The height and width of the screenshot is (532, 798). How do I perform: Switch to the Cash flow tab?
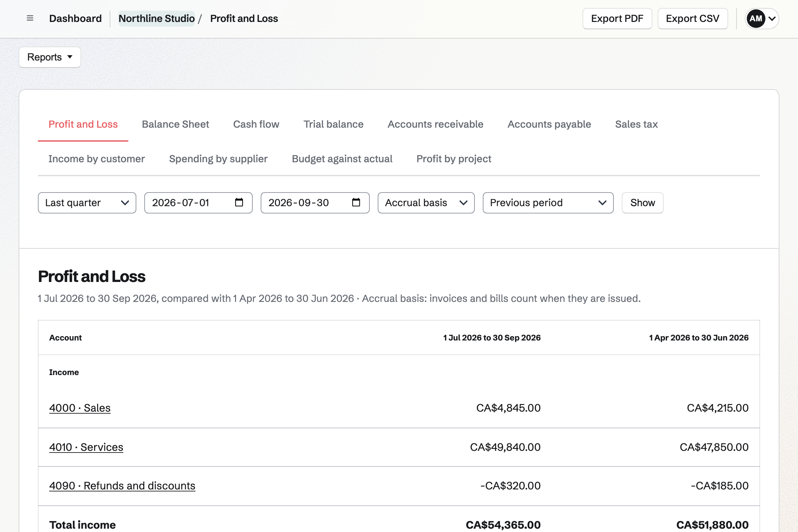click(256, 124)
